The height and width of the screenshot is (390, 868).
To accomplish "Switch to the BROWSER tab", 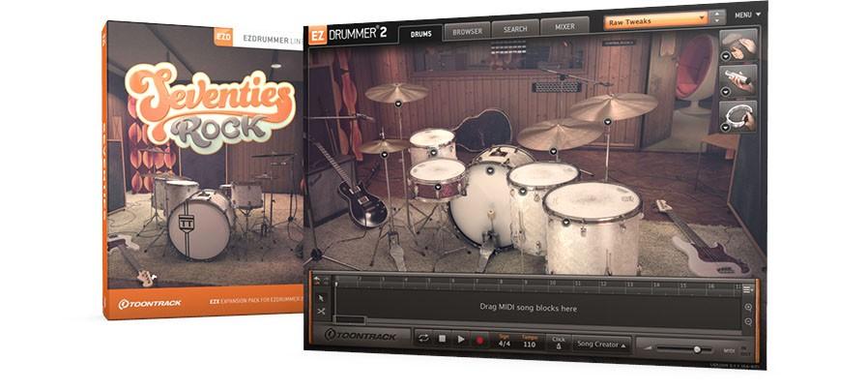I will click(467, 32).
